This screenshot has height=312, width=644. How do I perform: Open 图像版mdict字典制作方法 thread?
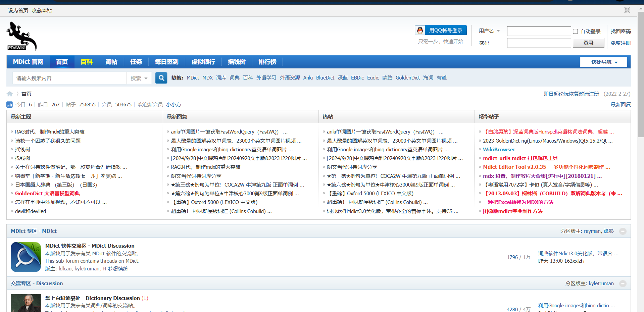tap(512, 211)
